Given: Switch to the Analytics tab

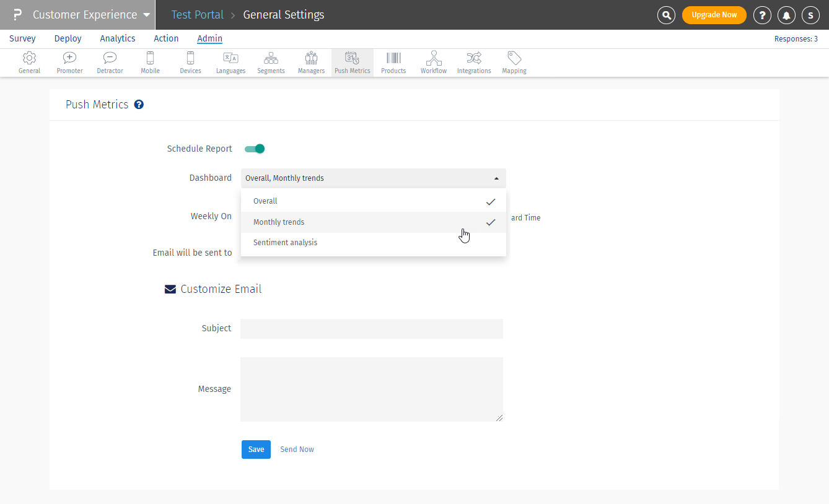Looking at the screenshot, I should tap(118, 38).
